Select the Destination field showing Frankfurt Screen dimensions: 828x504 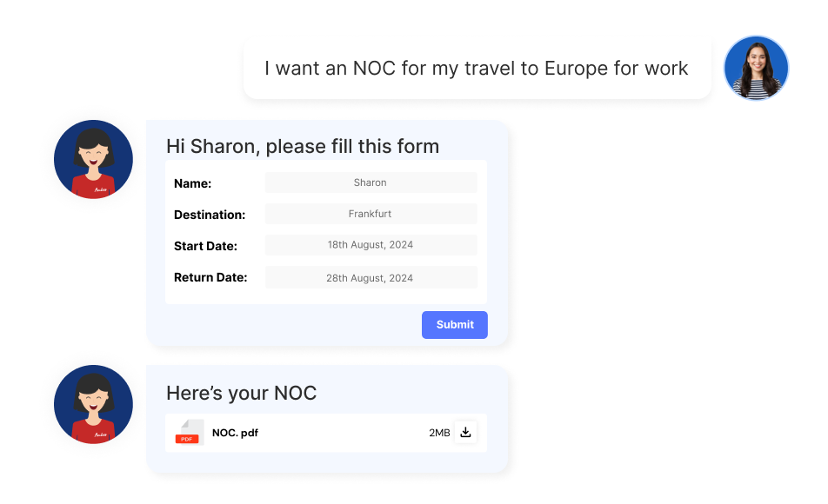click(x=371, y=214)
